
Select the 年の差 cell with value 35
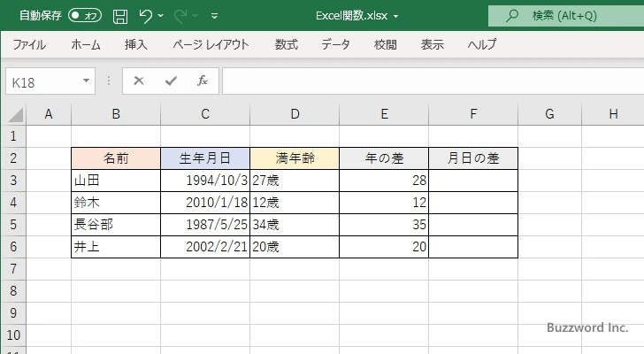coord(384,225)
